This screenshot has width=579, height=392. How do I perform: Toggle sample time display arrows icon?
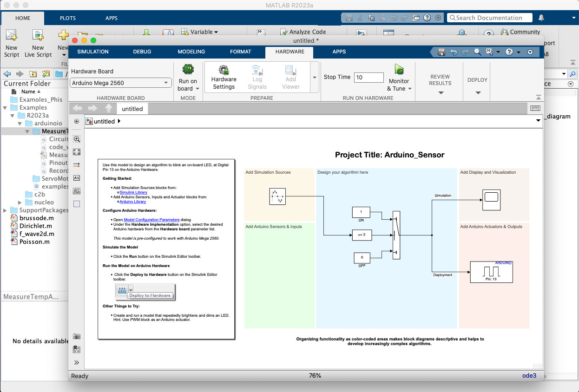pyautogui.click(x=77, y=165)
